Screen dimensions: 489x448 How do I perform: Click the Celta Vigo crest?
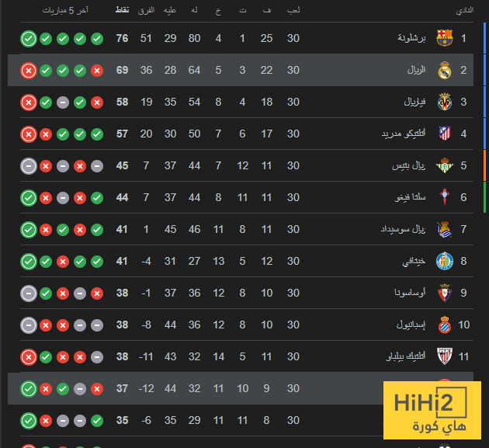point(445,197)
